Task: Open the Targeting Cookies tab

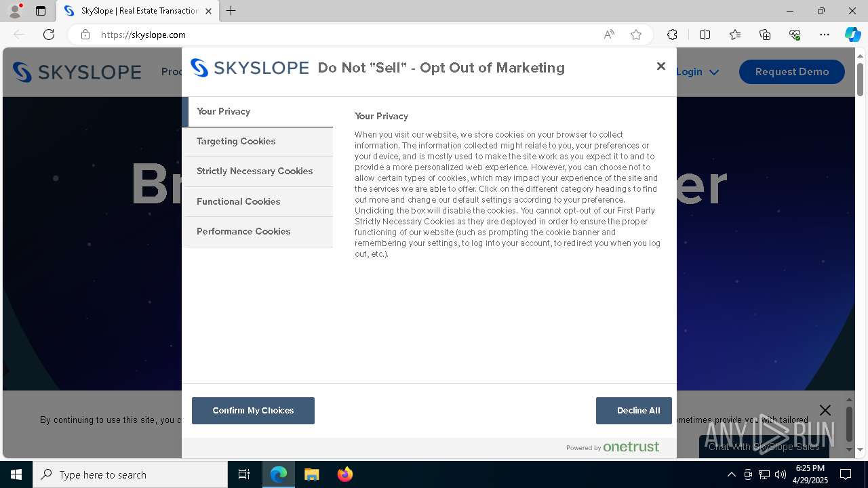Action: click(258, 142)
